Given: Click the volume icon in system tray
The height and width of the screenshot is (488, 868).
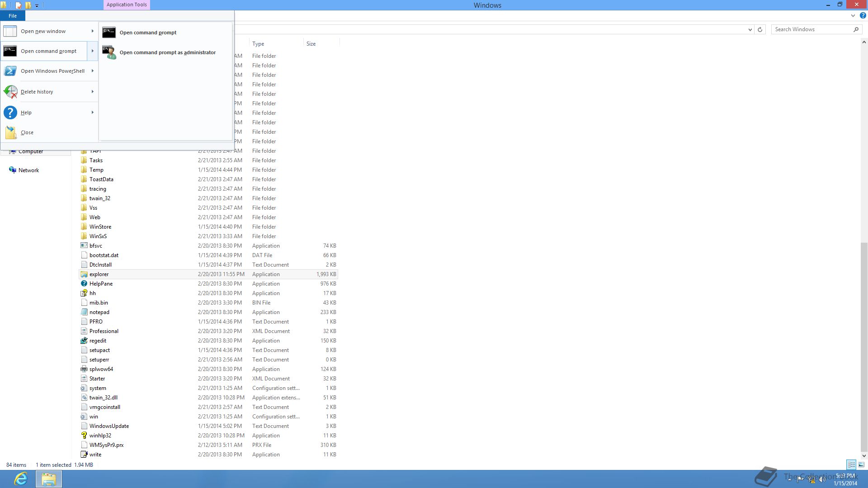Looking at the screenshot, I should click(x=822, y=479).
